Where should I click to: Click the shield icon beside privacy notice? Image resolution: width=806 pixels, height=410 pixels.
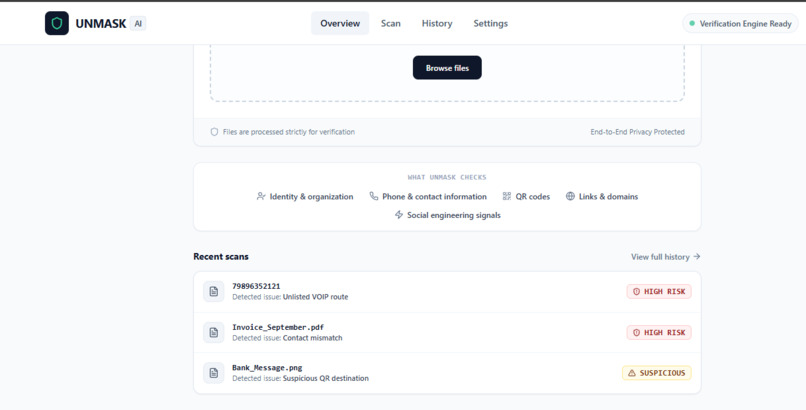[214, 132]
